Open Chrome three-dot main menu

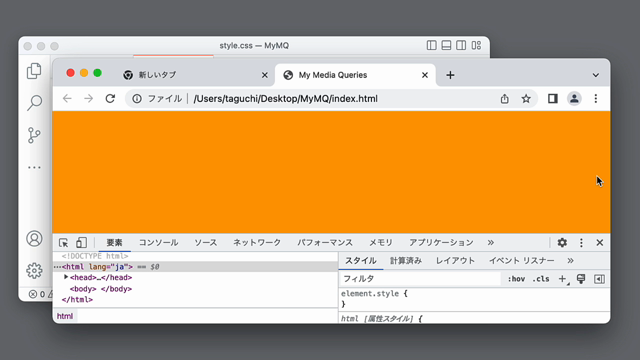click(x=596, y=98)
